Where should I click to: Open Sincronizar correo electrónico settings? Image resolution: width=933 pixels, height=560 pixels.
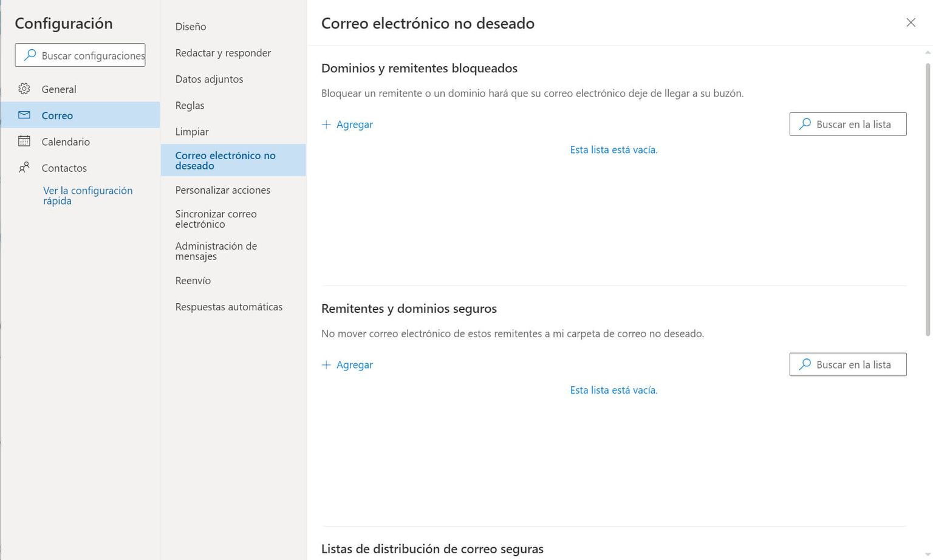233,219
